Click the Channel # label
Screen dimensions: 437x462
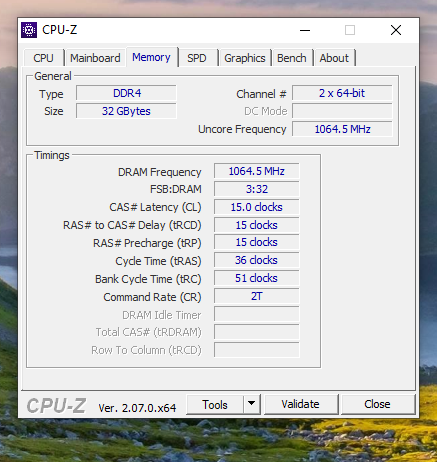point(261,94)
